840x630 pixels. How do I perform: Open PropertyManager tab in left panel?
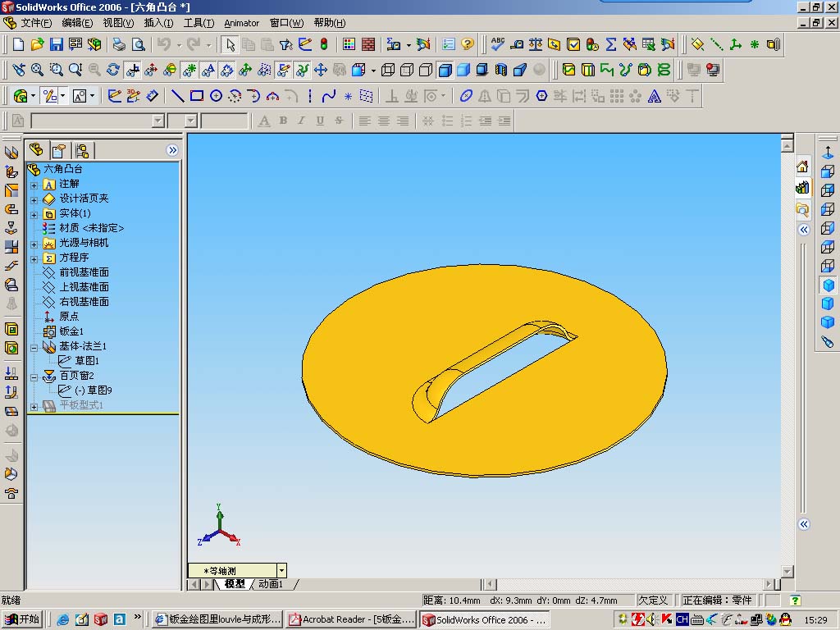[59, 150]
